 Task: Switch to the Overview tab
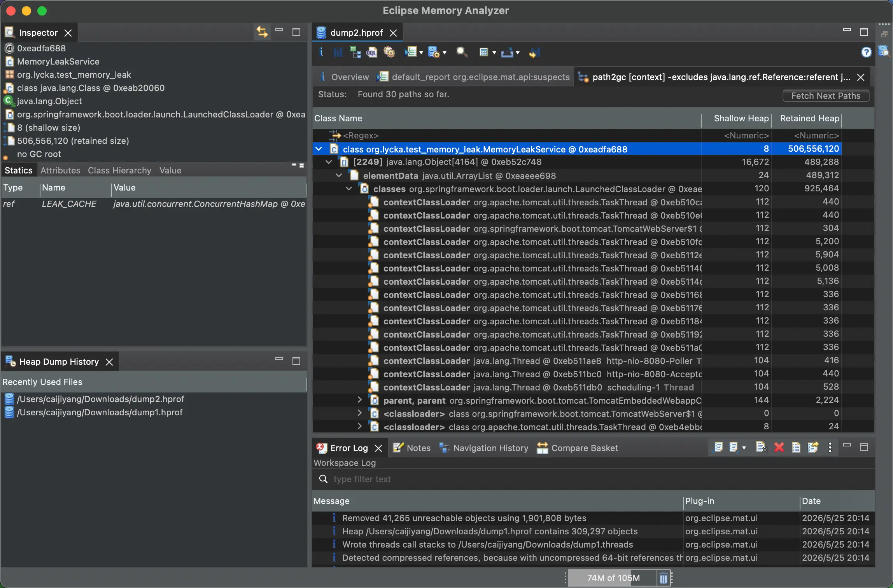[x=345, y=77]
